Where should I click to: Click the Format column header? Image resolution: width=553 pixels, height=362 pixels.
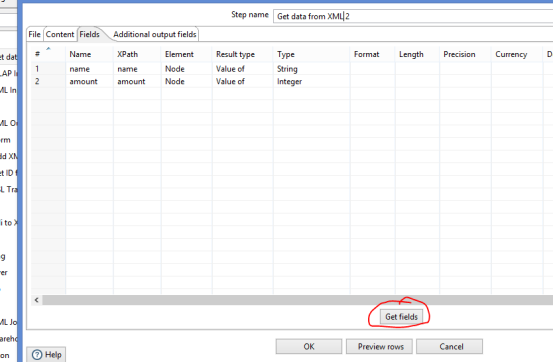point(373,54)
